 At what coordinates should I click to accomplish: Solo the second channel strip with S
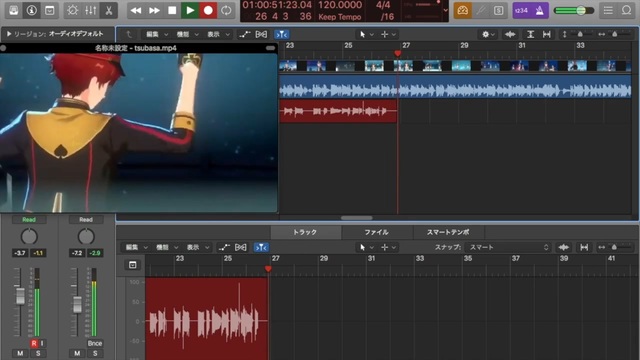click(x=95, y=353)
